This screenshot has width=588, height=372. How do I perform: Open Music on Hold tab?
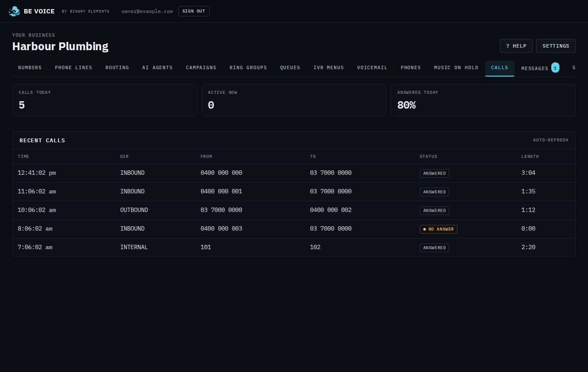tap(456, 68)
